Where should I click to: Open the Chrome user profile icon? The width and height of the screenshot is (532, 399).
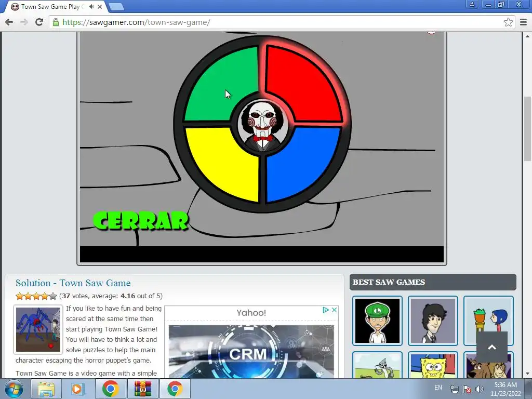(x=472, y=4)
